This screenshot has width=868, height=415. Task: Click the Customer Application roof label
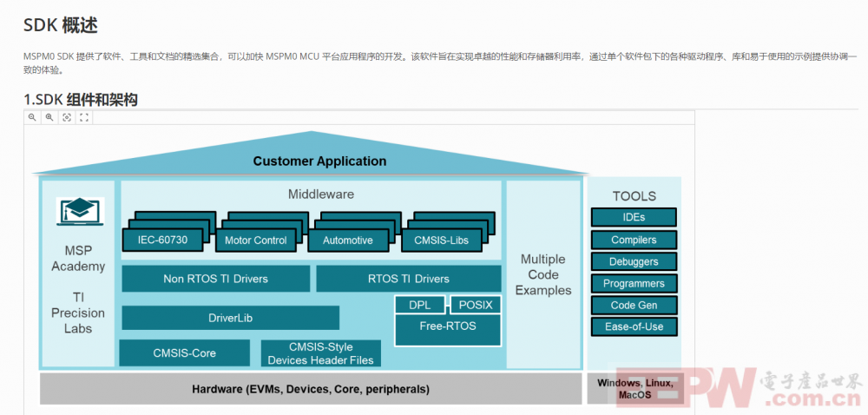click(x=319, y=161)
